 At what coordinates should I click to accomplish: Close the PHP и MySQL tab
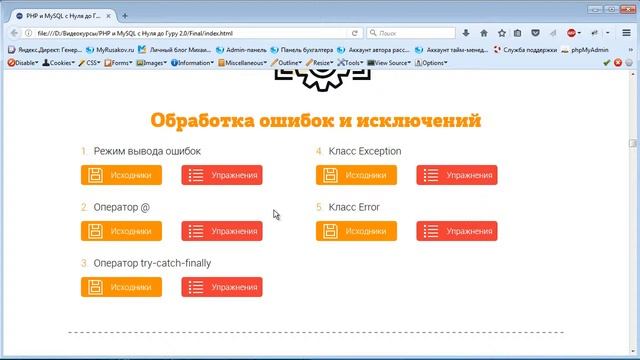coord(109,16)
